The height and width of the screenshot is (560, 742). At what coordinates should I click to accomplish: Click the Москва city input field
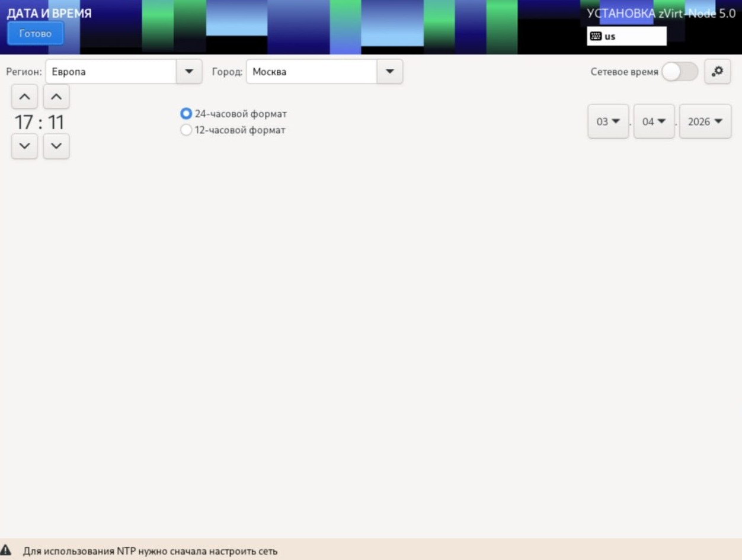coord(312,72)
